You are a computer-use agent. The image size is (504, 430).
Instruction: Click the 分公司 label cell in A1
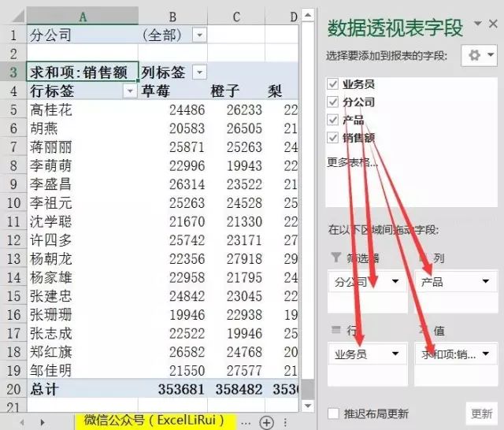coord(83,35)
